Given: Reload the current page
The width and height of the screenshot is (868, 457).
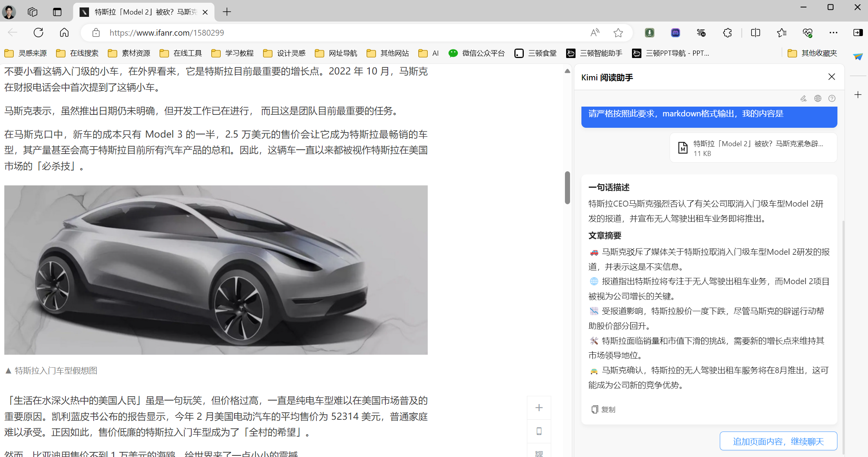Looking at the screenshot, I should [x=38, y=33].
